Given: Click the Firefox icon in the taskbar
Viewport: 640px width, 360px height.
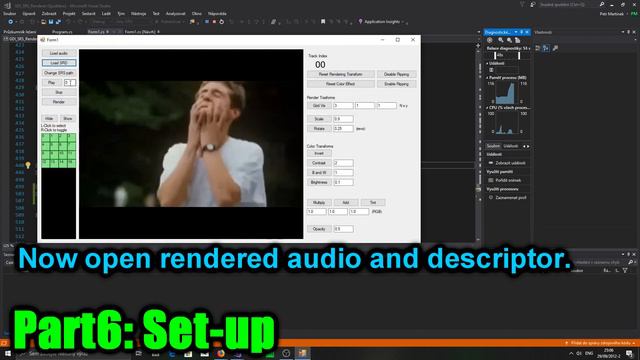Looking at the screenshot, I should (x=221, y=353).
